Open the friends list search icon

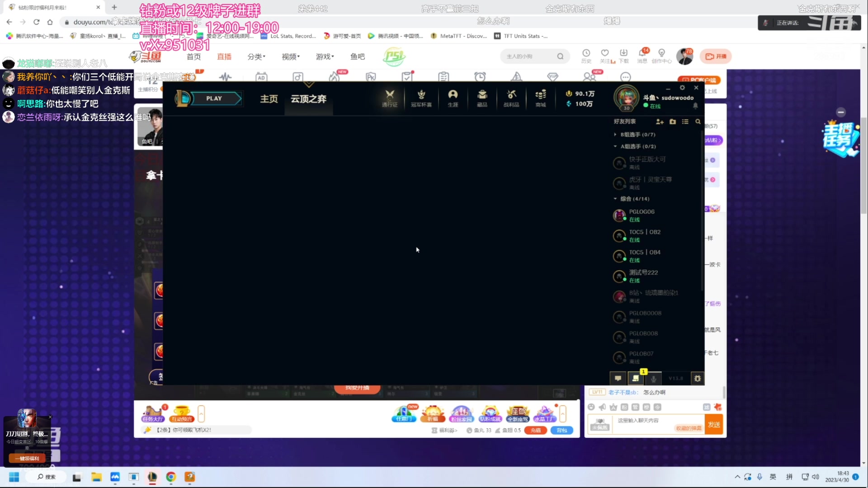[x=698, y=122]
